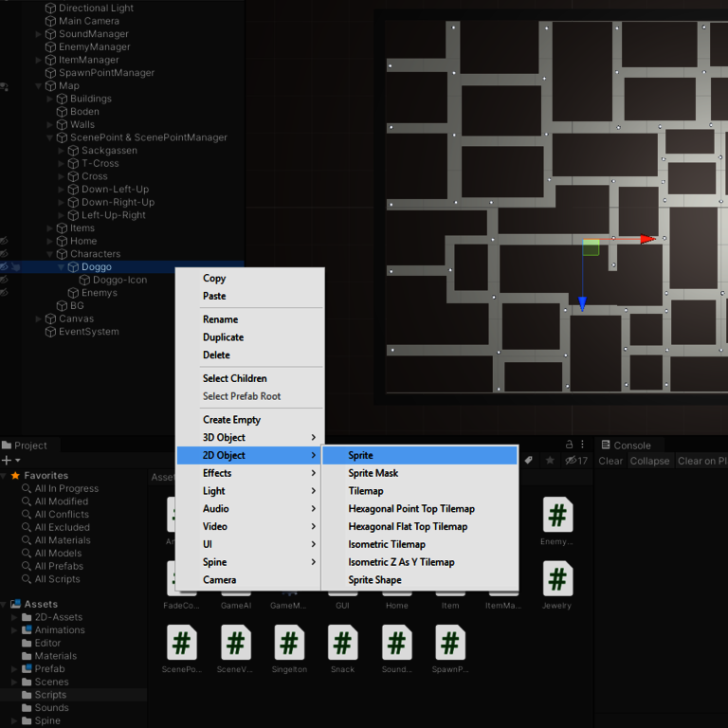Expand the SoundManager node
The image size is (728, 728).
point(39,34)
